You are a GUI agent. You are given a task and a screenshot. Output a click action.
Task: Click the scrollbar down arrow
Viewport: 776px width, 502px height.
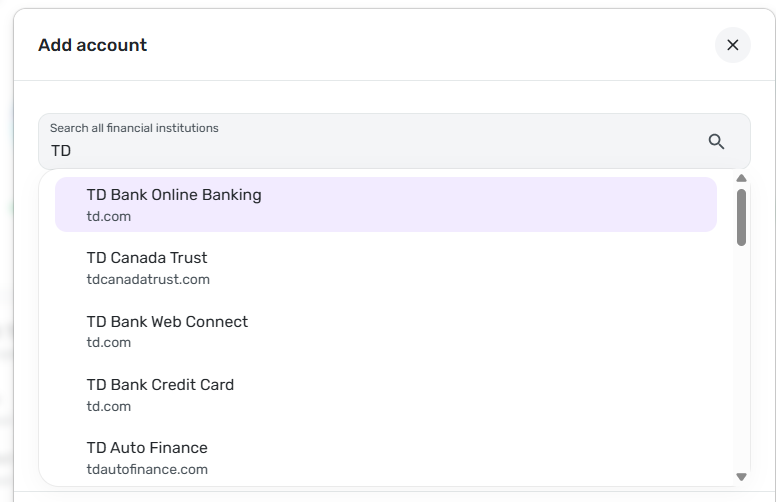(741, 477)
